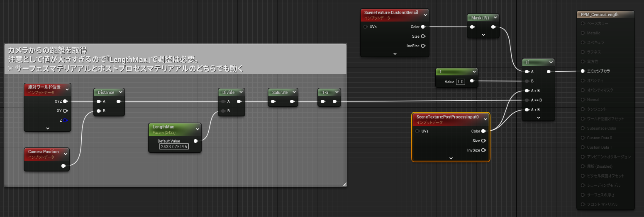
Task: Click the If node's B input pin
Action: [527, 81]
